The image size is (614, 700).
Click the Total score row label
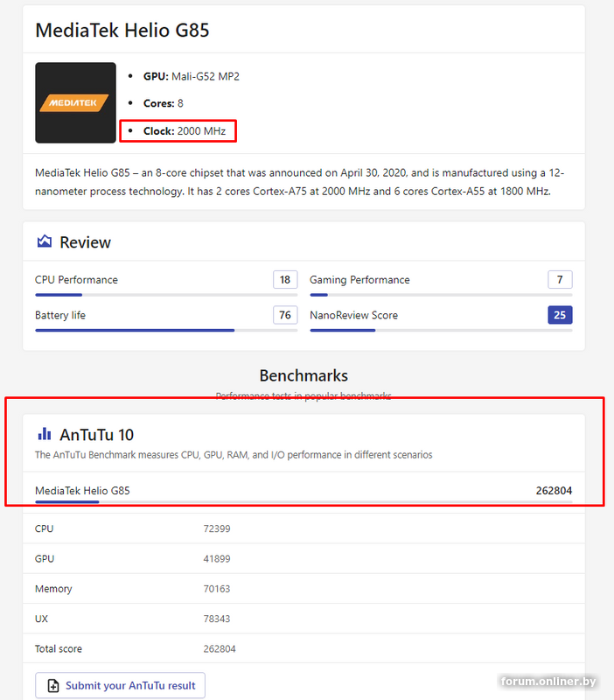coord(59,648)
